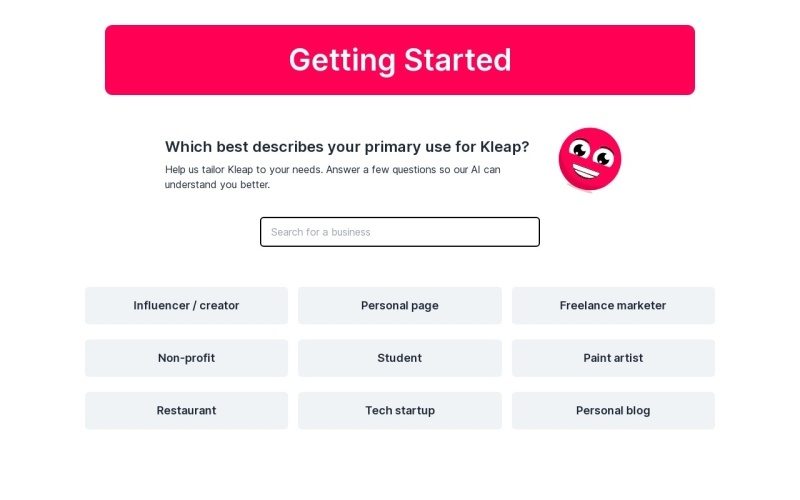Click the mascot's white eyes
Viewport: 800px width, 500px height.
tap(592, 154)
